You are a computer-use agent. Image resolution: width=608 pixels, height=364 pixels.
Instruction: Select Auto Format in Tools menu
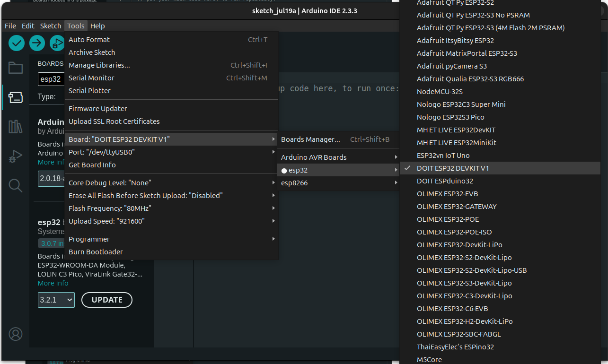[171, 40]
